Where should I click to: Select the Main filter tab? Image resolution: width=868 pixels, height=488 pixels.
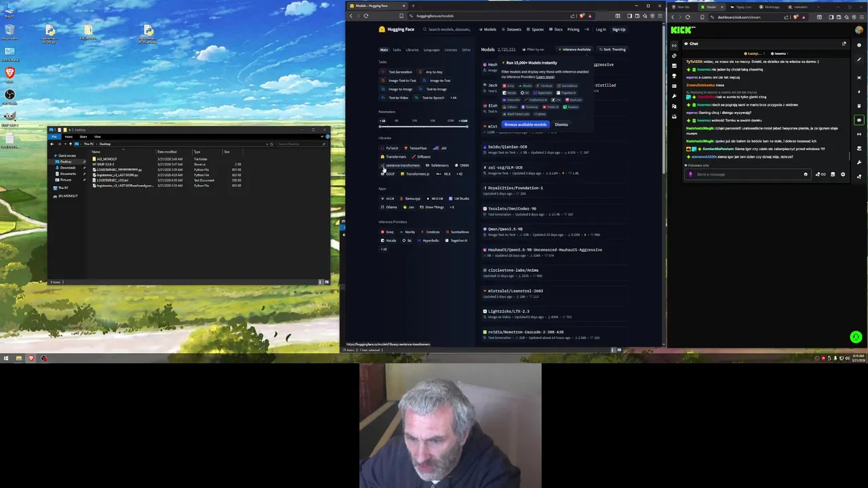tap(384, 49)
